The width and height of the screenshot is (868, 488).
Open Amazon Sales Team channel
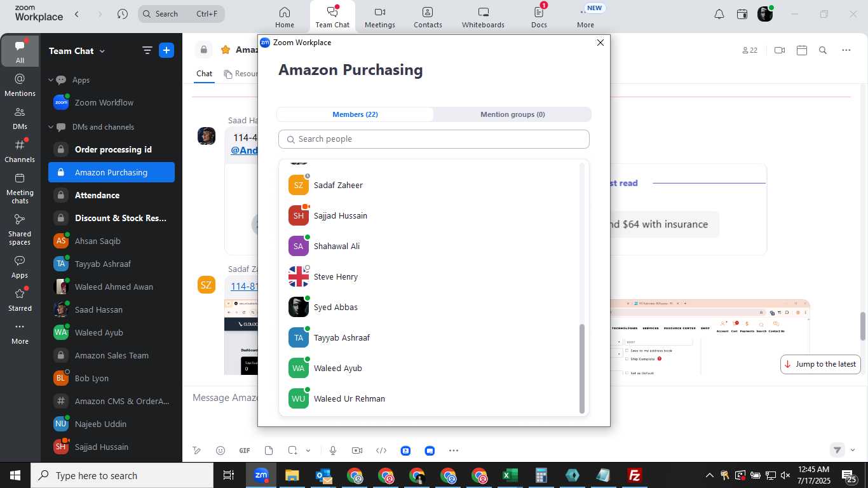coord(111,355)
